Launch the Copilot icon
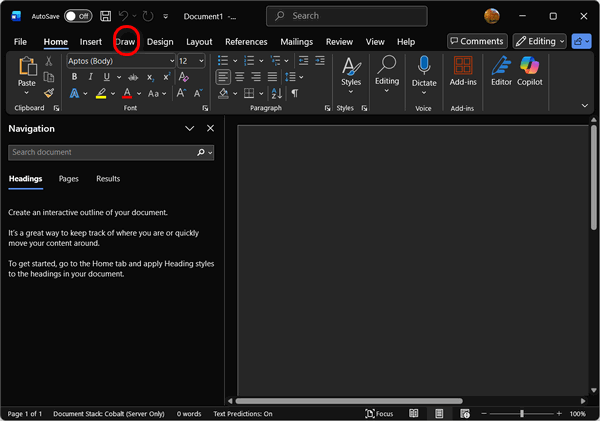 pyautogui.click(x=529, y=66)
